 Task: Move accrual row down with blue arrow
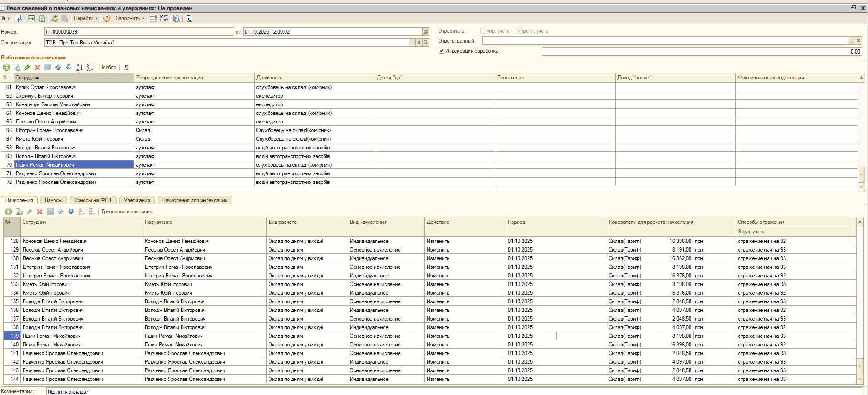point(71,212)
